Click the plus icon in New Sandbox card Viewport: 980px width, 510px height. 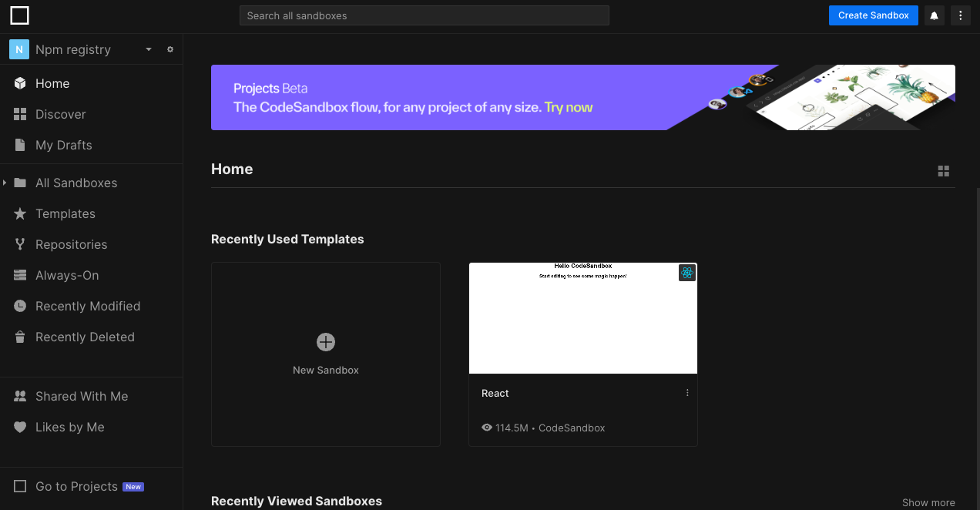click(x=326, y=341)
